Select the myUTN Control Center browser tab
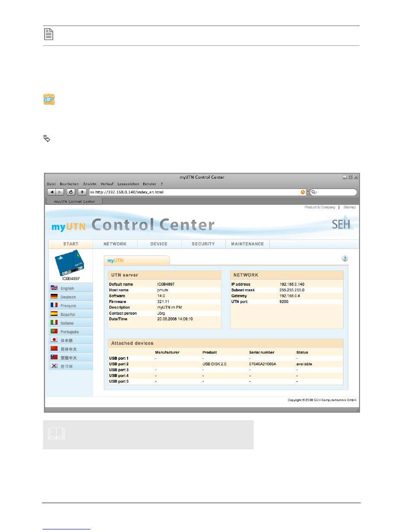 pyautogui.click(x=74, y=201)
